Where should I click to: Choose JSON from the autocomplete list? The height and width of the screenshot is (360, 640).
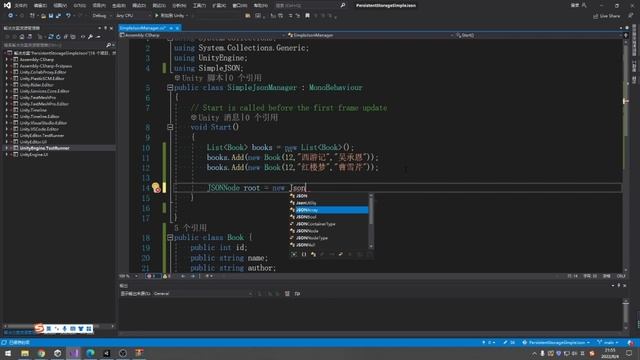click(x=329, y=196)
